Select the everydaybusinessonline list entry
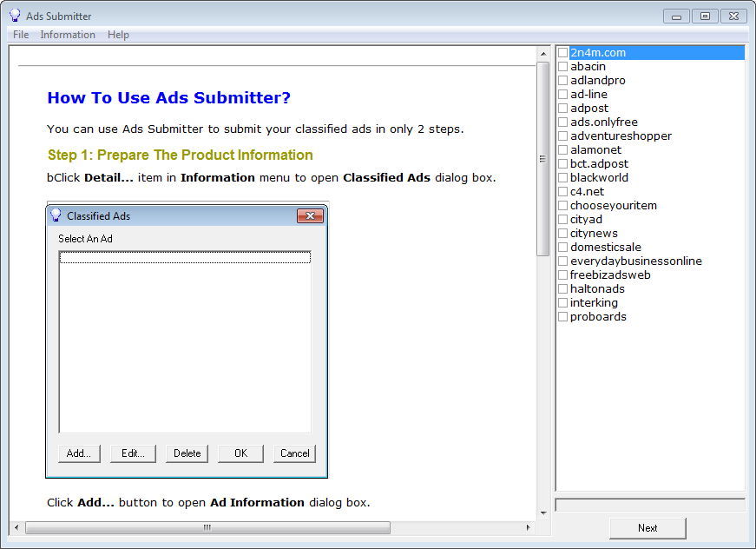Screen dimensions: 756x549 tap(635, 261)
